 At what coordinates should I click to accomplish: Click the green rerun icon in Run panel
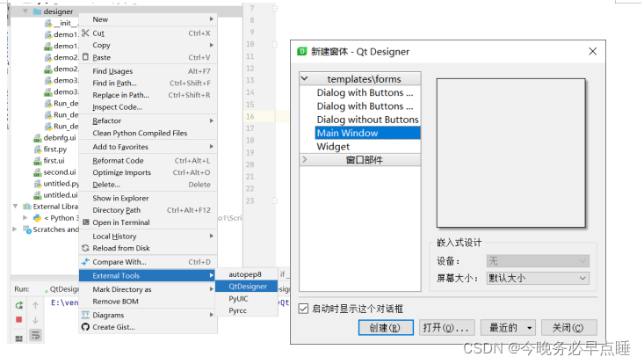(x=19, y=305)
